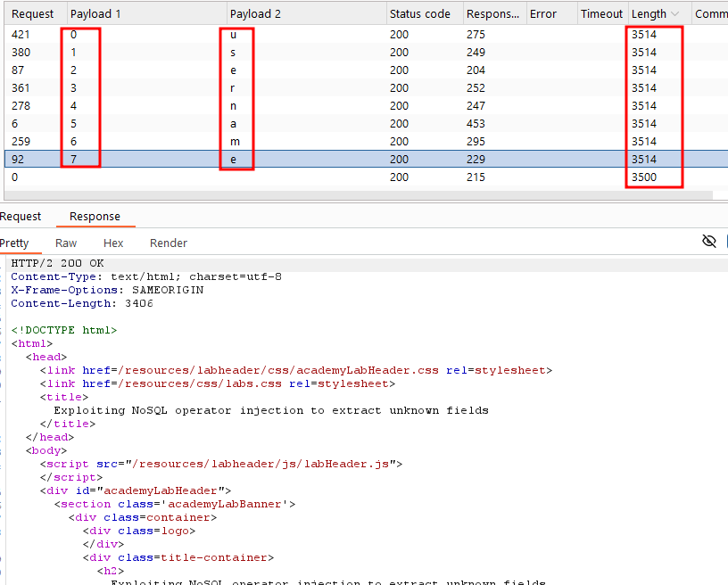Select the Pretty view tab
The height and width of the screenshot is (585, 728).
[14, 243]
